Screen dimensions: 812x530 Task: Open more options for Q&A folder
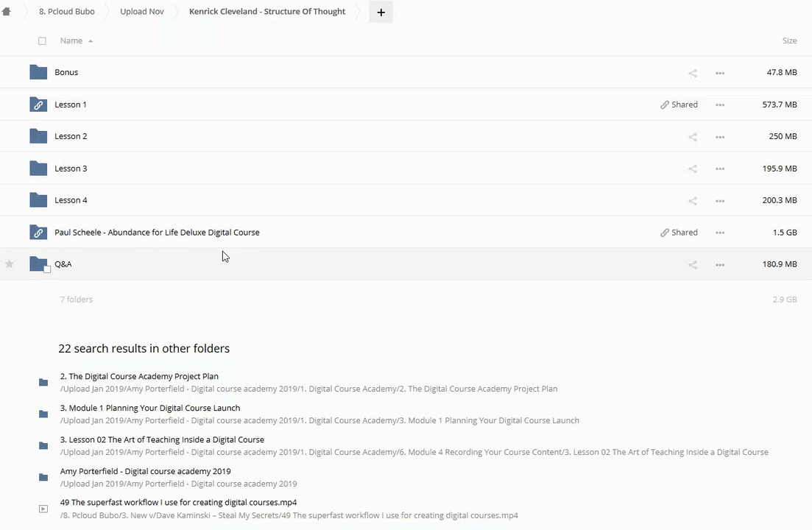coord(719,265)
